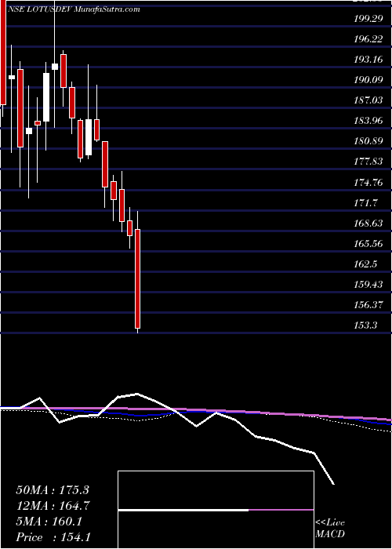Select the 187.03 price axis label
The image size is (392, 549).
coord(368,100)
